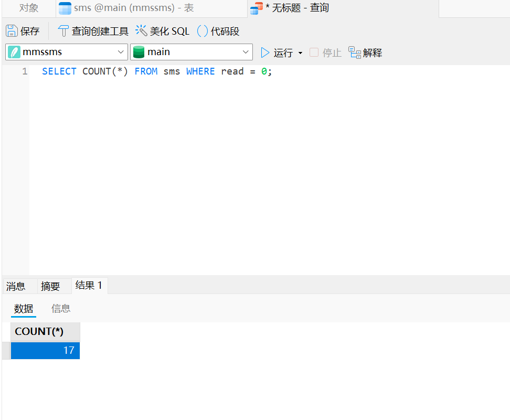Click the line number 1 gutter

(25, 71)
